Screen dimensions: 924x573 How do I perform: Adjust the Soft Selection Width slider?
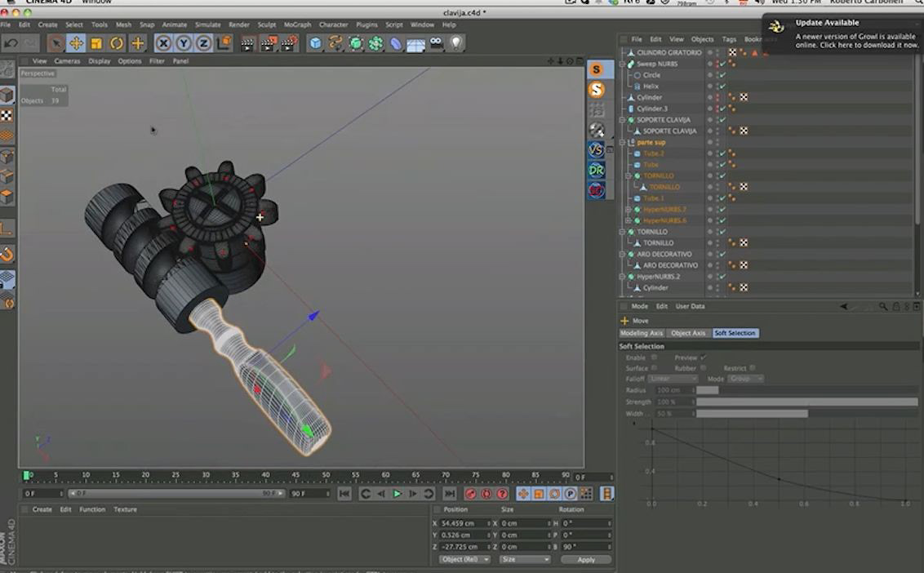(x=806, y=413)
